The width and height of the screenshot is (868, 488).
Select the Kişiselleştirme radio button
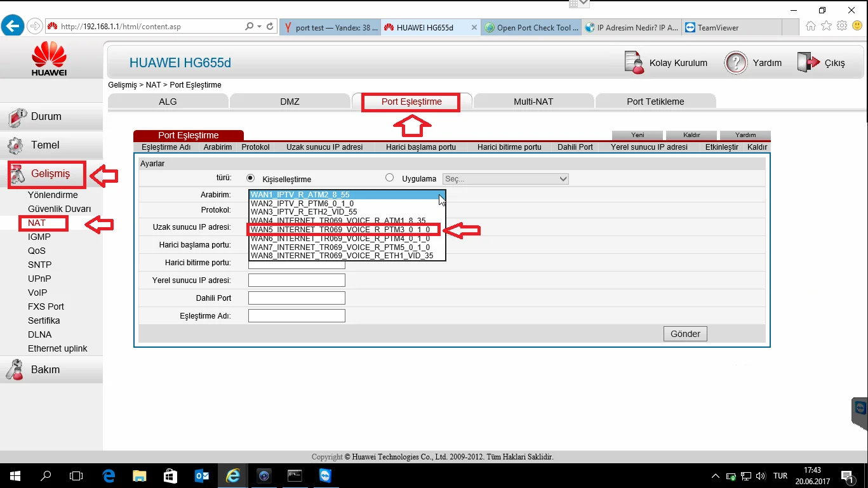250,178
